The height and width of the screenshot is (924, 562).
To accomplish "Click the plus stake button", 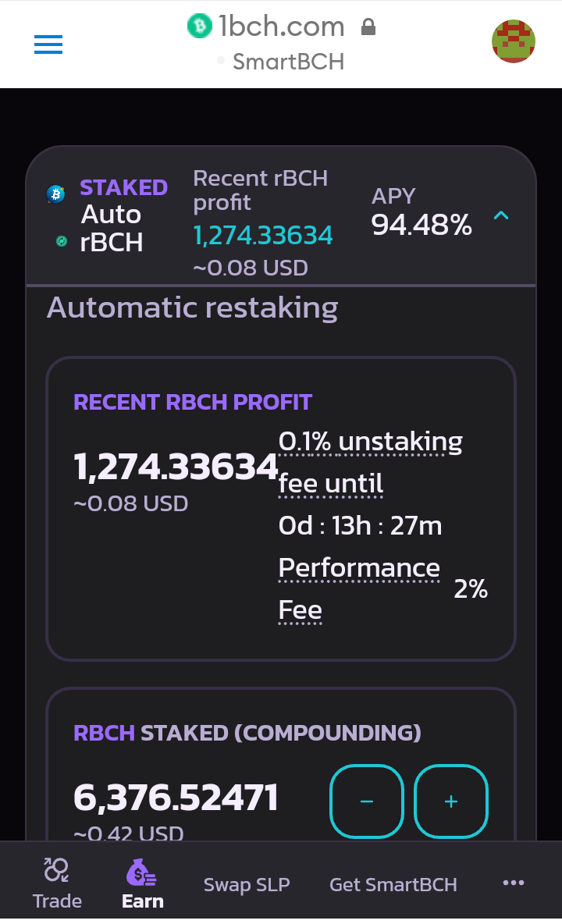I will pos(450,801).
